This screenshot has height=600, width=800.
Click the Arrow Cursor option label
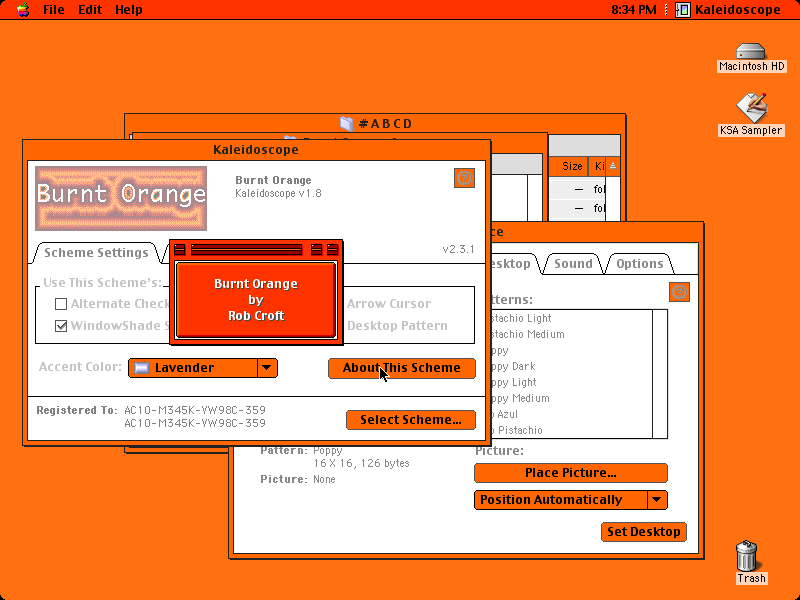pyautogui.click(x=389, y=304)
